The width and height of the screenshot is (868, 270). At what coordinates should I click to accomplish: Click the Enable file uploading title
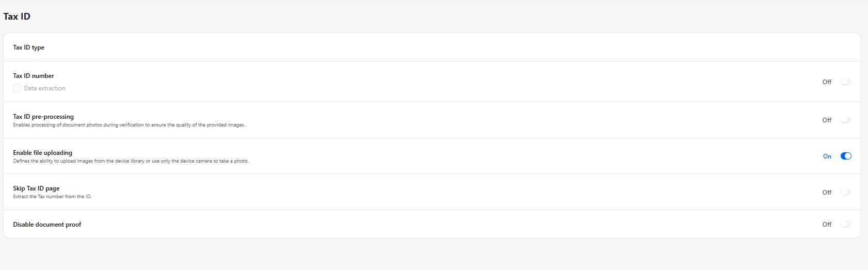42,153
